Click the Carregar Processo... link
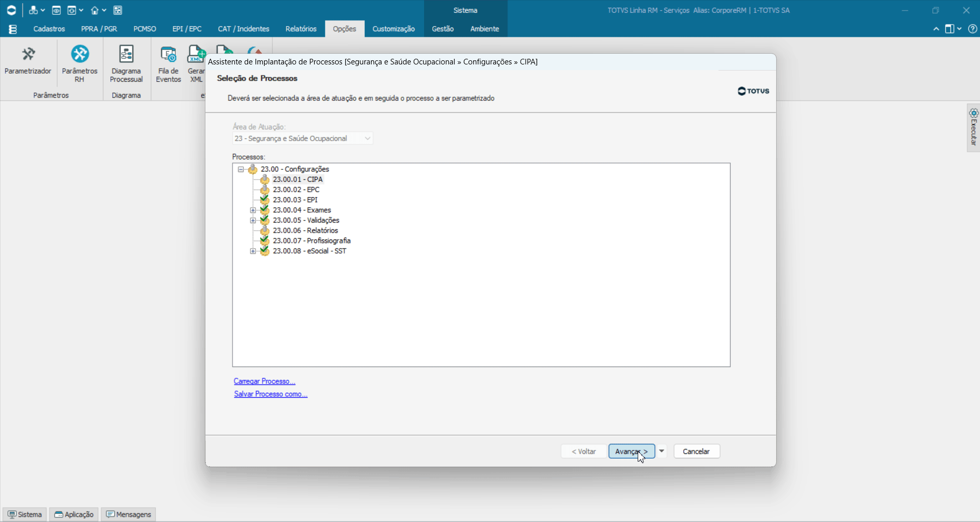This screenshot has width=980, height=522. (x=264, y=381)
